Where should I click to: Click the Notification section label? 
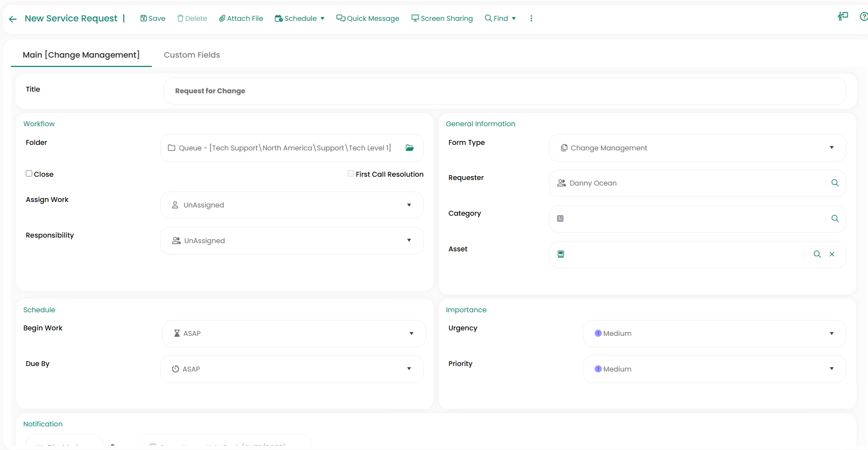(43, 424)
